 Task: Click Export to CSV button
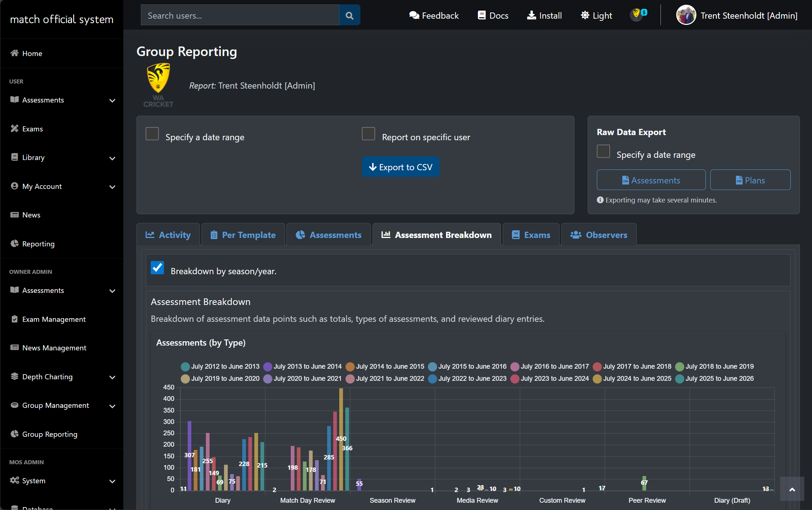pos(400,167)
